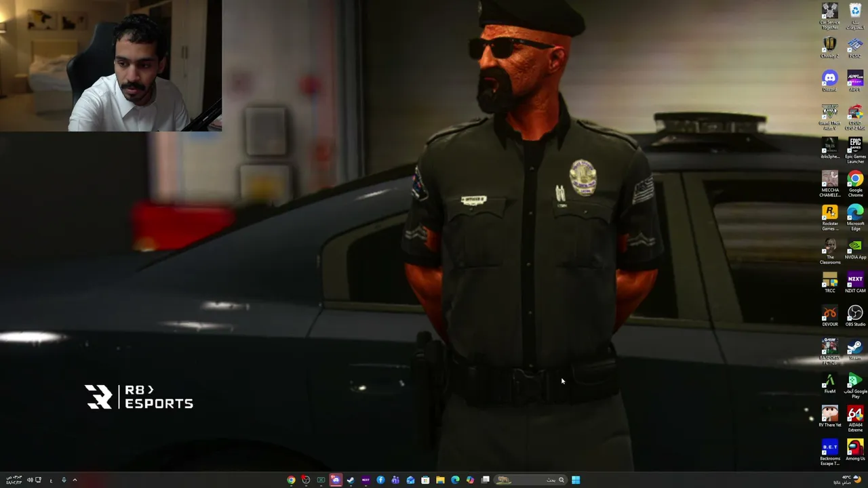Launch Among Us from the desktop
The height and width of the screenshot is (488, 868).
pyautogui.click(x=855, y=451)
